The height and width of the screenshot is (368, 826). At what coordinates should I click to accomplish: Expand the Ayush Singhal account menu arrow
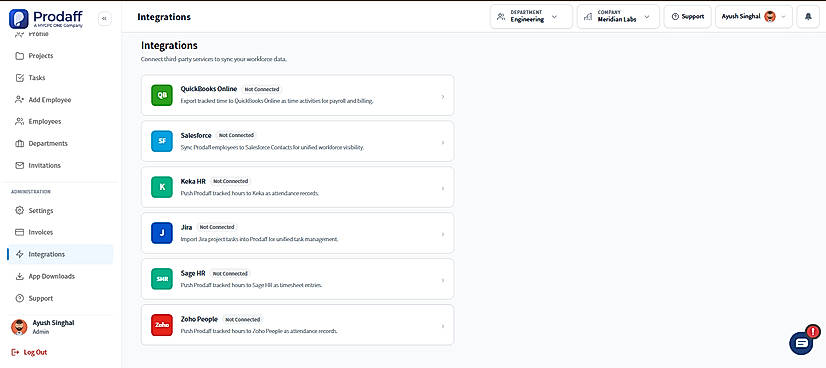783,17
